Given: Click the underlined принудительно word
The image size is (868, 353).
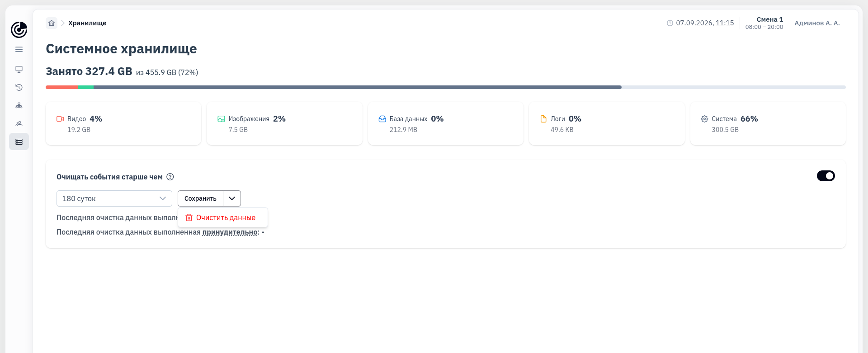Looking at the screenshot, I should (x=230, y=232).
